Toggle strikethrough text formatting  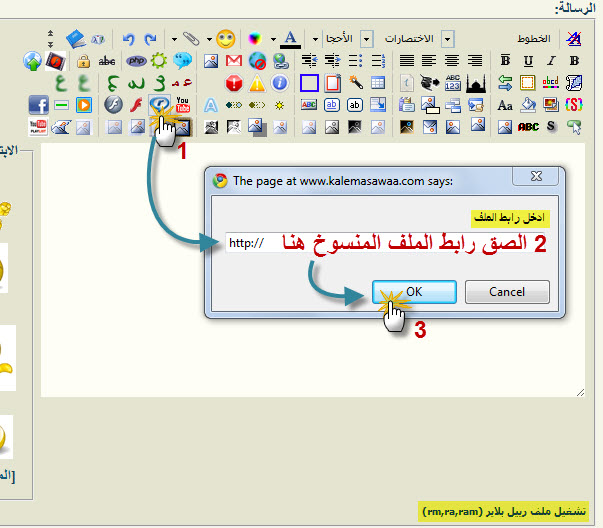[x=107, y=61]
